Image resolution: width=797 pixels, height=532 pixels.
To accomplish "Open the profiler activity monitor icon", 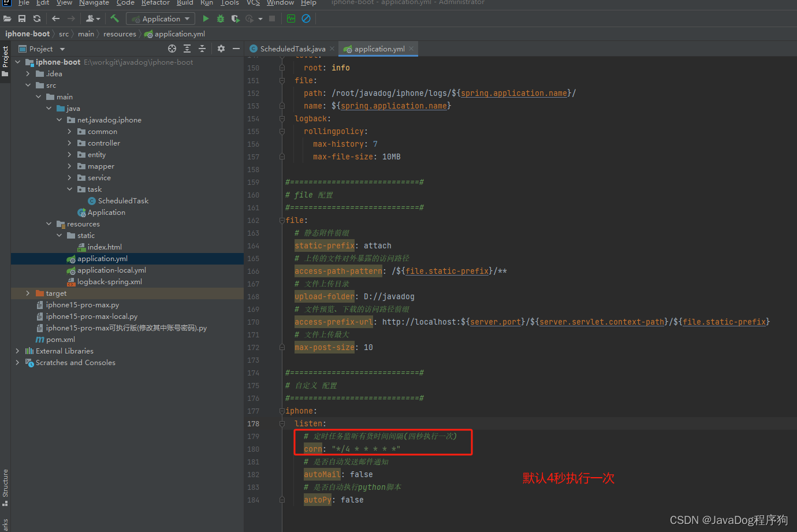I will click(x=291, y=18).
